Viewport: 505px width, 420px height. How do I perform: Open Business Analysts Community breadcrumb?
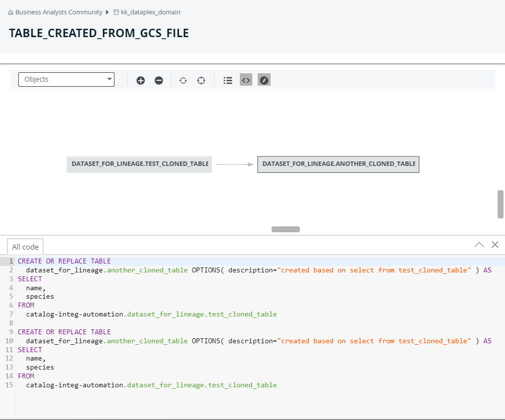coord(58,12)
